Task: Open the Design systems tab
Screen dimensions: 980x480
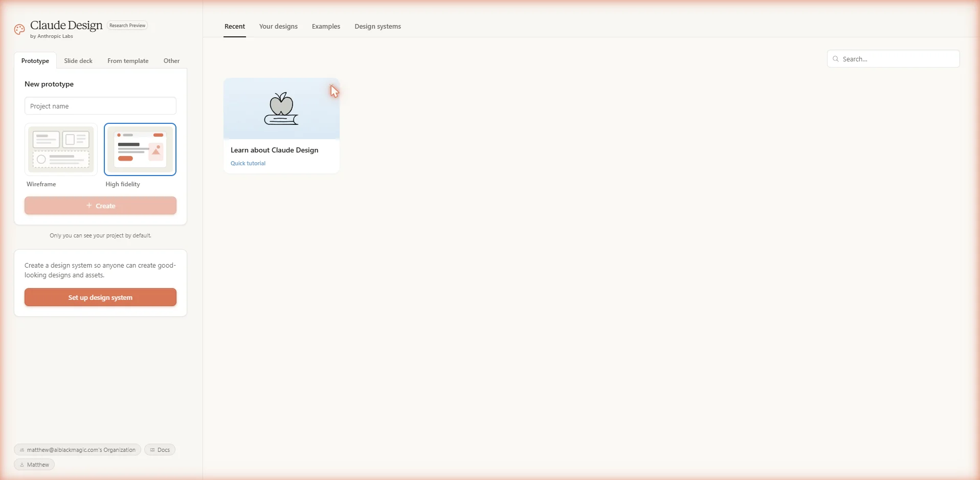Action: click(x=377, y=27)
